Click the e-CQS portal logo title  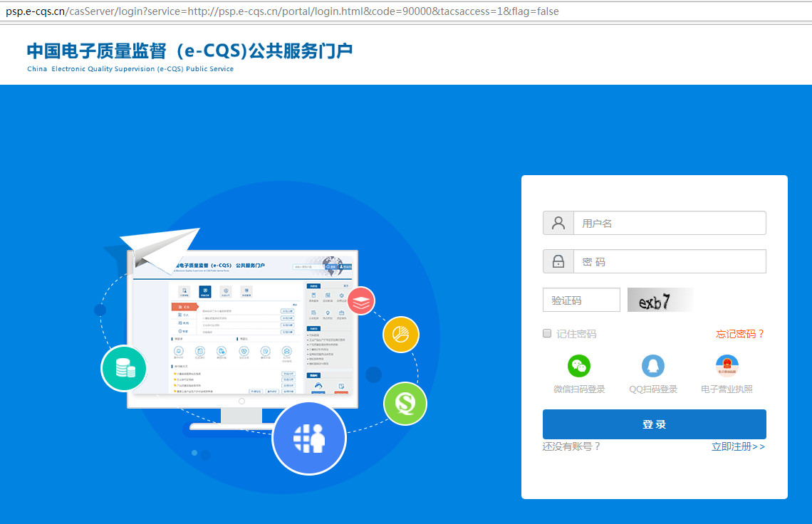(189, 51)
